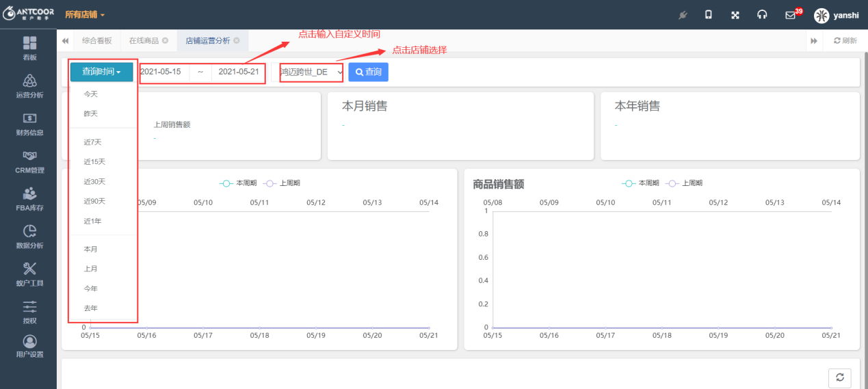Click the 本月销售 card heading
Viewport: 868px width, 389px height.
click(x=365, y=106)
